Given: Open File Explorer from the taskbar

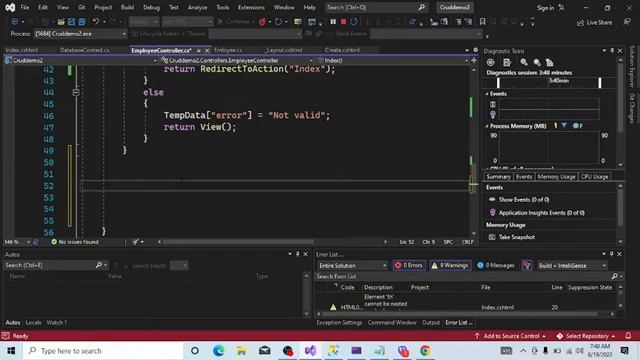Looking at the screenshot, I should [x=241, y=351].
